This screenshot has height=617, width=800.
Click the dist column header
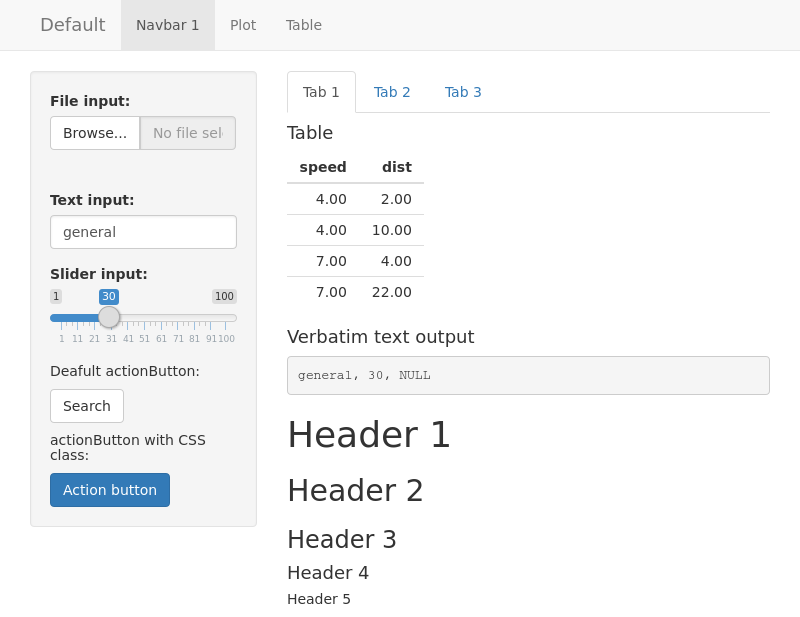click(x=396, y=167)
